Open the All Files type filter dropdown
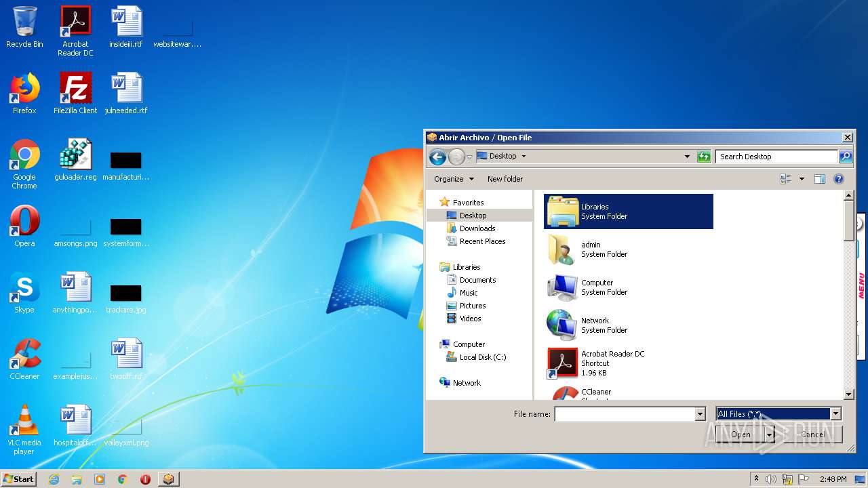 click(x=835, y=413)
